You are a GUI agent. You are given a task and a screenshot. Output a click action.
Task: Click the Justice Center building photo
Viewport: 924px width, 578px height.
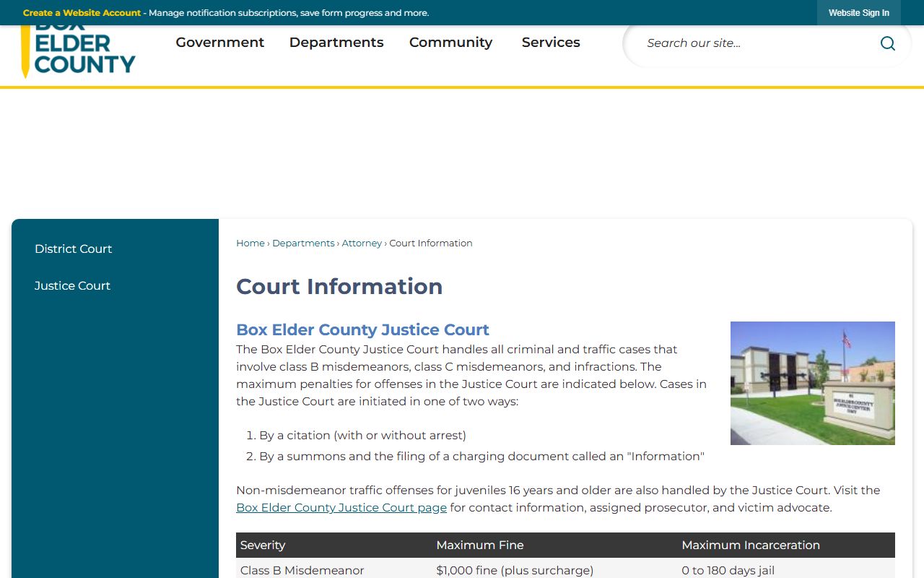813,383
